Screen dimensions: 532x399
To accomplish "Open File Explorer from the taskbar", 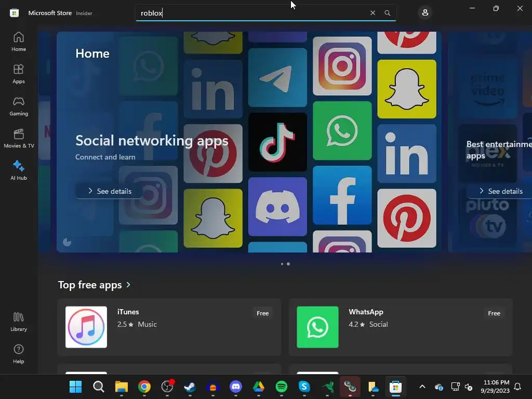I will click(x=121, y=387).
